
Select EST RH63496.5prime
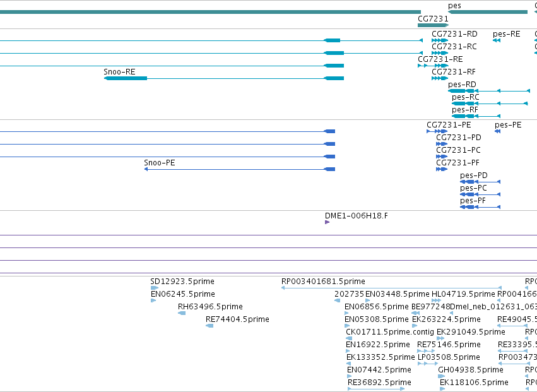[x=210, y=307]
